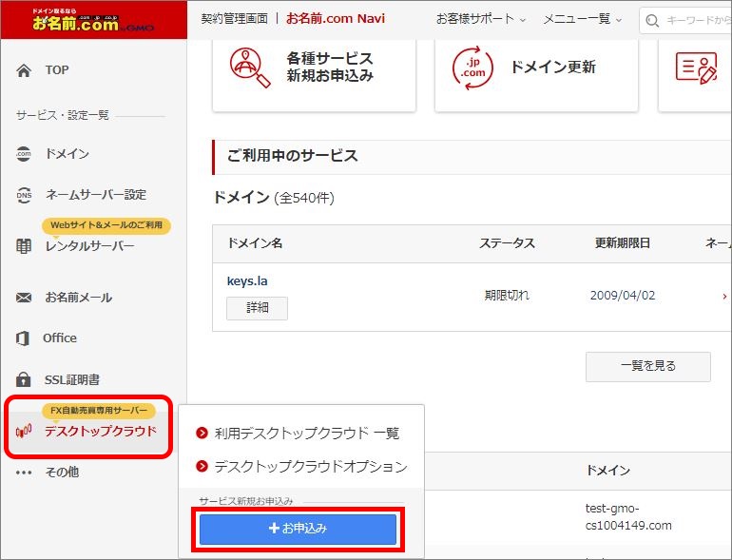
Task: Click the 詳細 button under keys.la
Action: click(257, 308)
